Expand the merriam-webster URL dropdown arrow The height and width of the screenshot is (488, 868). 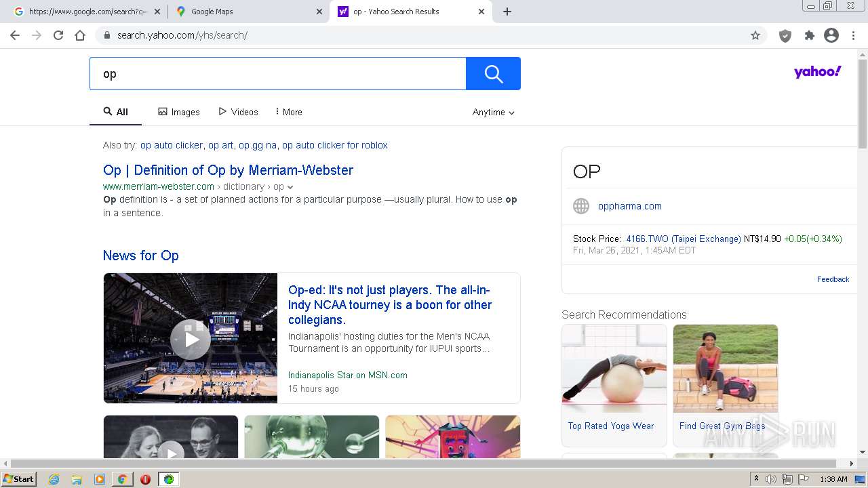click(290, 187)
